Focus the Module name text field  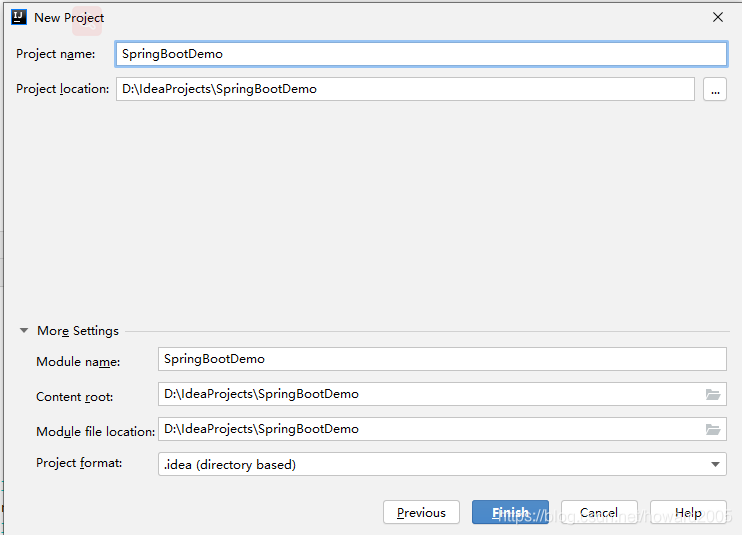point(442,359)
